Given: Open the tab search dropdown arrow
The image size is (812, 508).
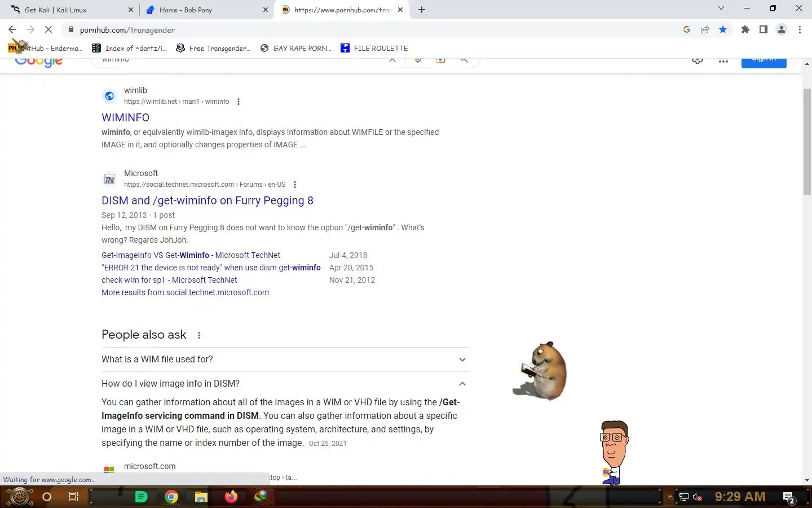Looking at the screenshot, I should tap(721, 8).
